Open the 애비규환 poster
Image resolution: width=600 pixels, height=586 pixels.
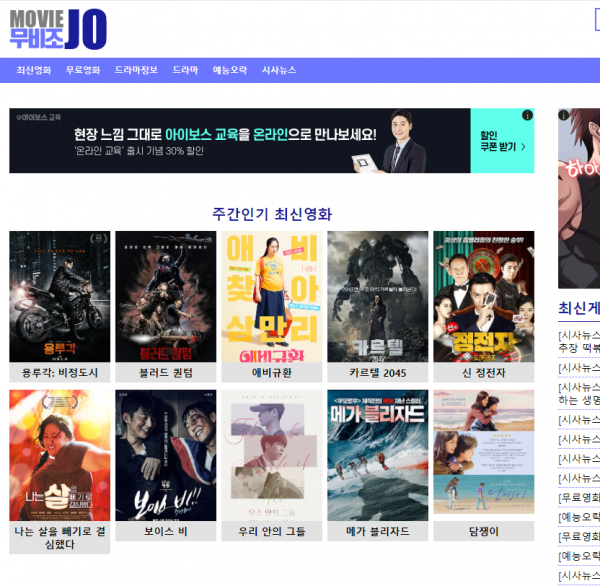pyautogui.click(x=272, y=297)
